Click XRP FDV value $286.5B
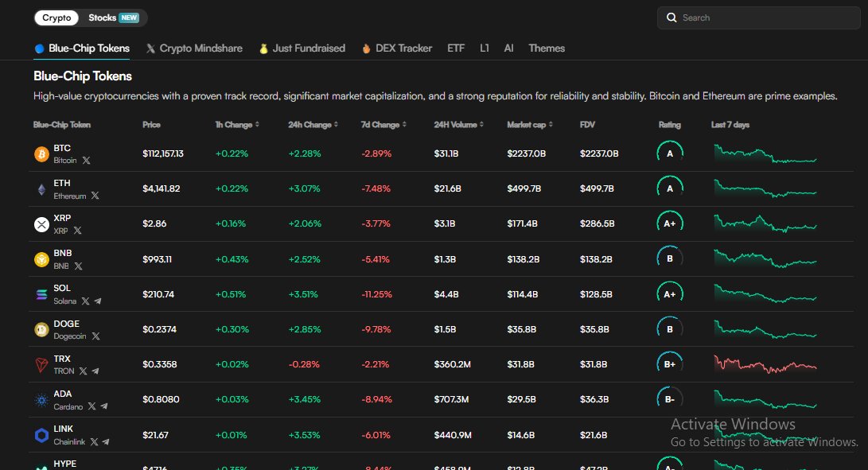The width and height of the screenshot is (868, 470). [597, 223]
